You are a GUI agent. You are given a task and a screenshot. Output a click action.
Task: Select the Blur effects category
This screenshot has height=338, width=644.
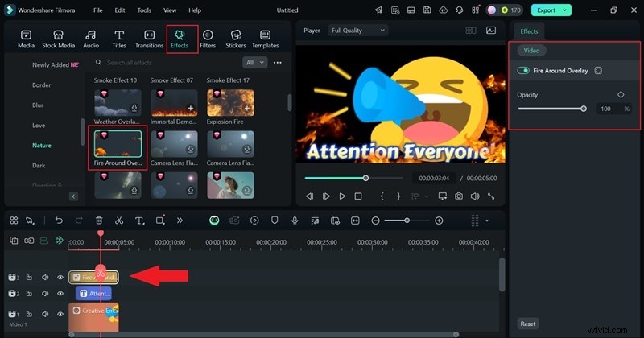tap(38, 105)
